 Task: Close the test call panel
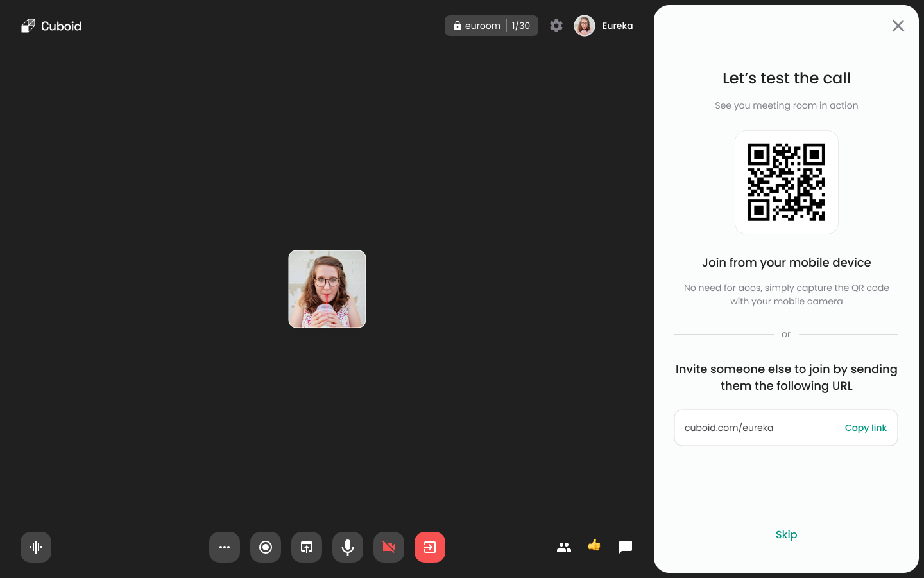pos(898,26)
